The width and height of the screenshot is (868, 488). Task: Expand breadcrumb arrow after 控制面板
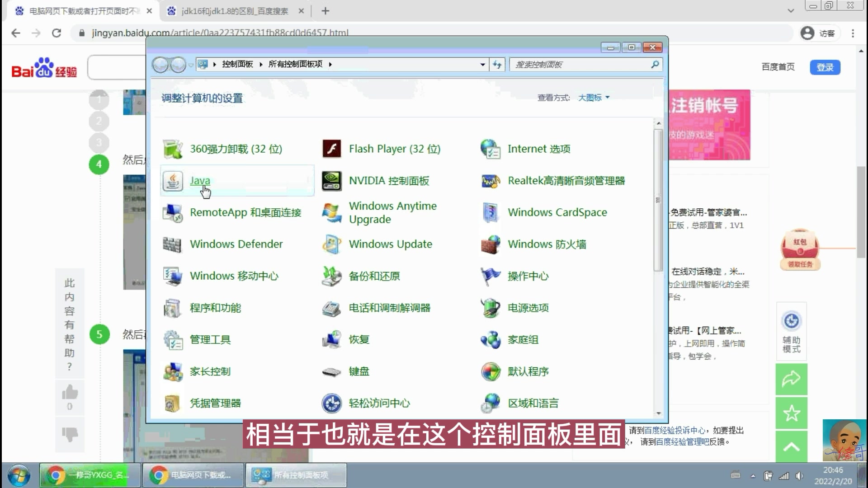[261, 65]
